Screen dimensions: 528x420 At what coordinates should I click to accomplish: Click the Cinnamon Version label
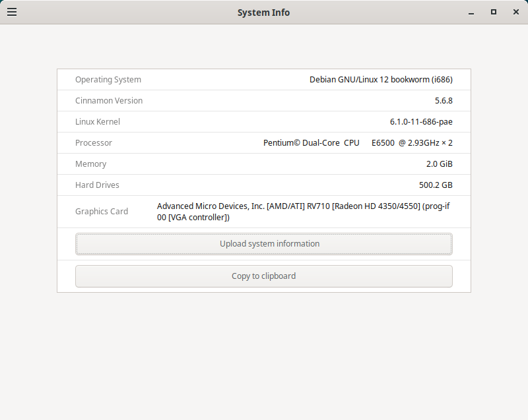coord(109,100)
